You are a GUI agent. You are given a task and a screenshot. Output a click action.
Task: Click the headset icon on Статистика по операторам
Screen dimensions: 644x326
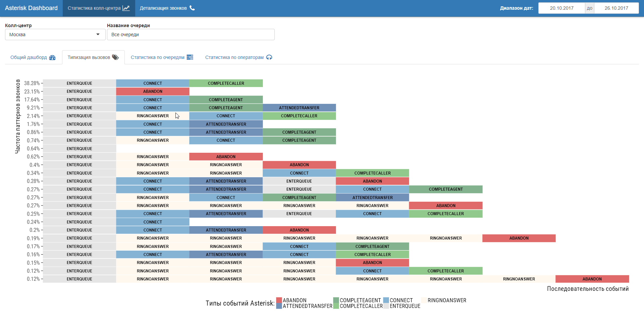click(x=269, y=57)
